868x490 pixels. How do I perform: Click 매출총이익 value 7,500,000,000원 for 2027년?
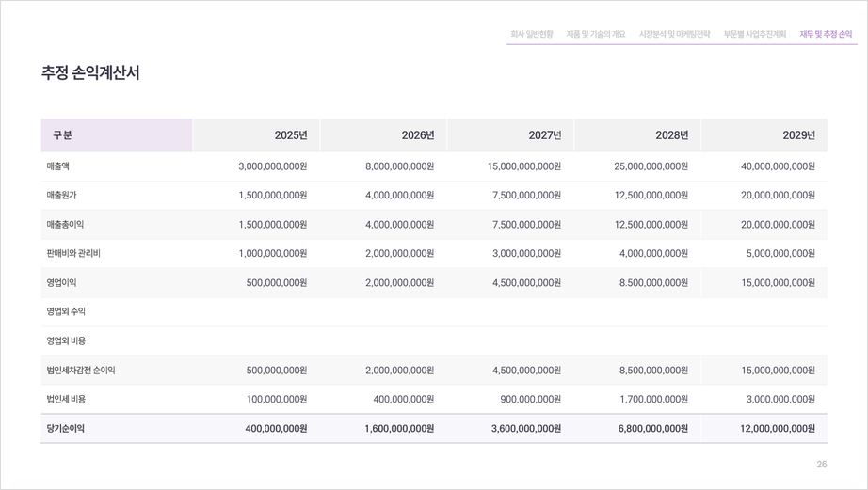tap(526, 225)
